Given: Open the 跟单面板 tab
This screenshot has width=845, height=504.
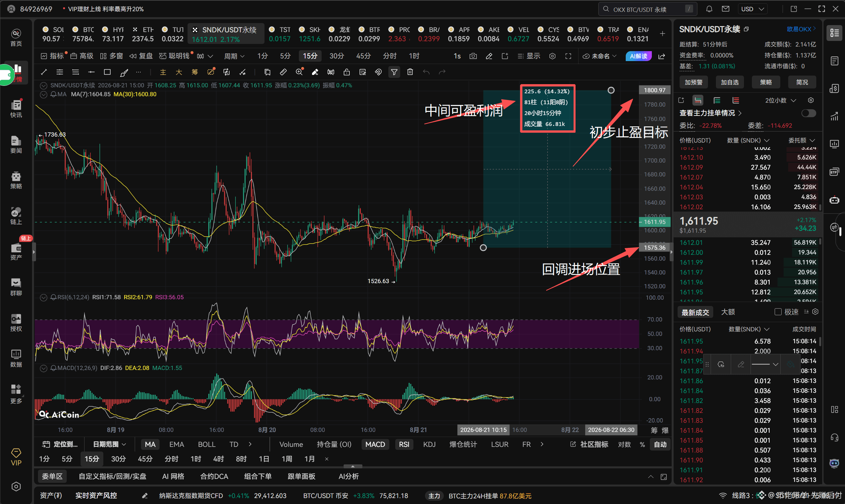Looking at the screenshot, I should pyautogui.click(x=301, y=477).
